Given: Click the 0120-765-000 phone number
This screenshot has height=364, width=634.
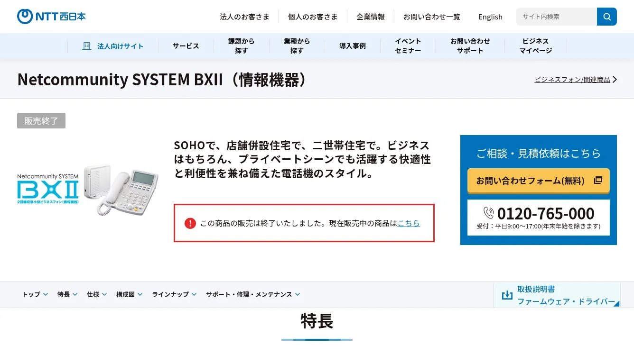Looking at the screenshot, I should coord(546,213).
